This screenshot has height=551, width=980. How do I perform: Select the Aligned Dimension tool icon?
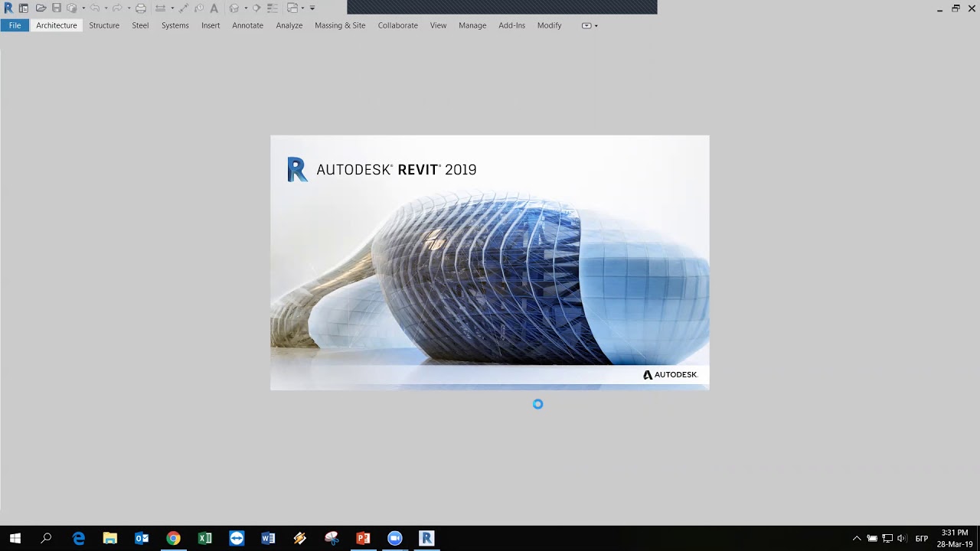click(184, 8)
